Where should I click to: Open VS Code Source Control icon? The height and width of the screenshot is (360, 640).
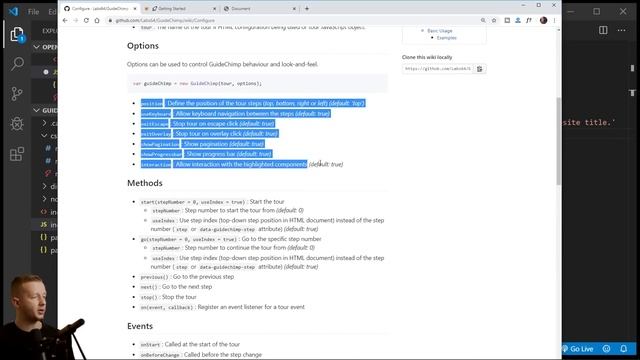tap(17, 93)
